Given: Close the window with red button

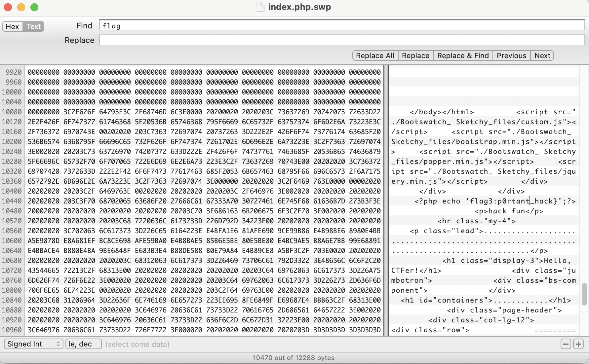Looking at the screenshot, I should point(8,7).
